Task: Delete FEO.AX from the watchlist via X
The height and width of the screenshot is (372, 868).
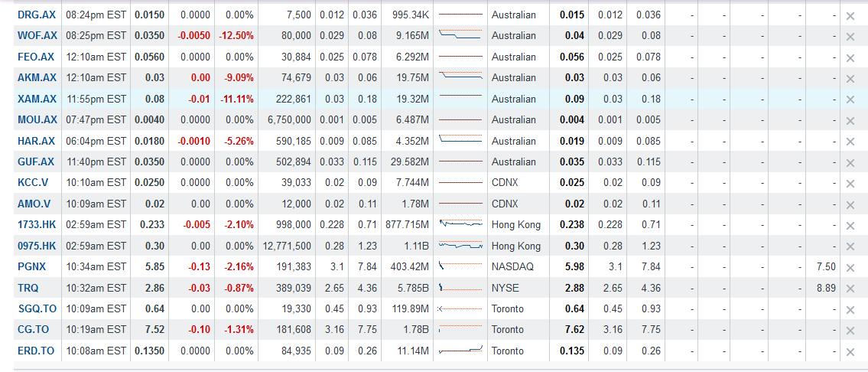Action: (850, 57)
